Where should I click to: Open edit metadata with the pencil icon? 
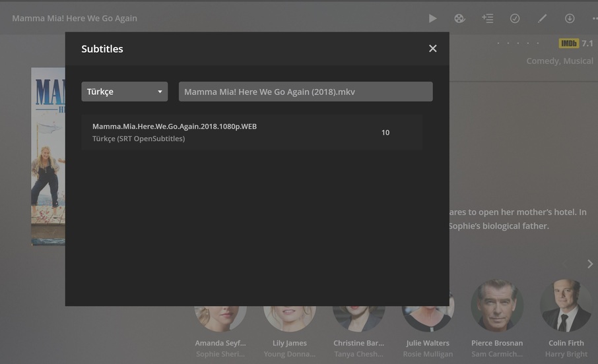click(543, 18)
